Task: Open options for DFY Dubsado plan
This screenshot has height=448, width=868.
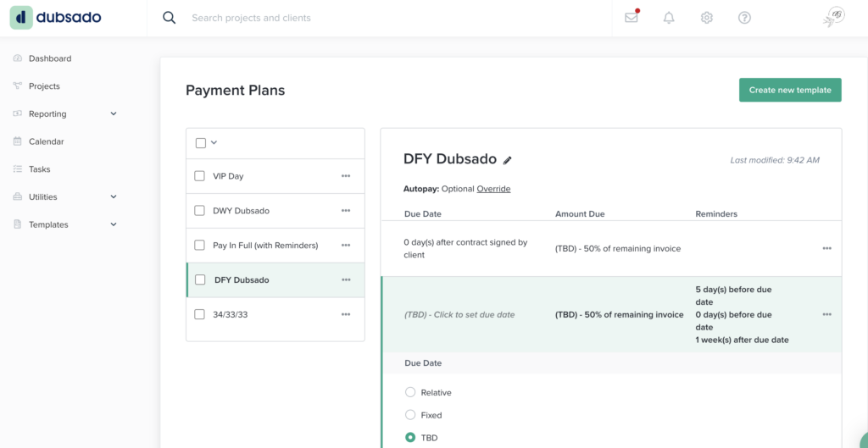Action: pos(346,279)
